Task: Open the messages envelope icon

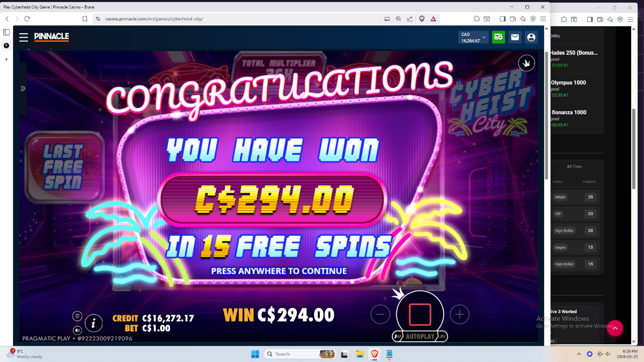Action: (x=515, y=37)
